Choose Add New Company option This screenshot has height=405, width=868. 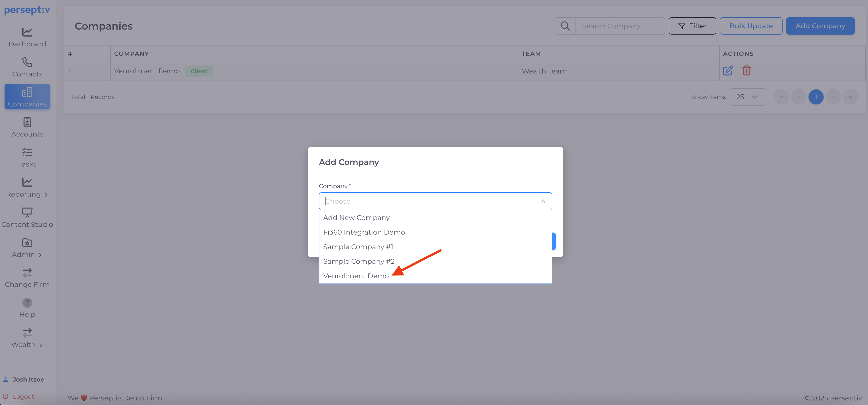point(356,218)
